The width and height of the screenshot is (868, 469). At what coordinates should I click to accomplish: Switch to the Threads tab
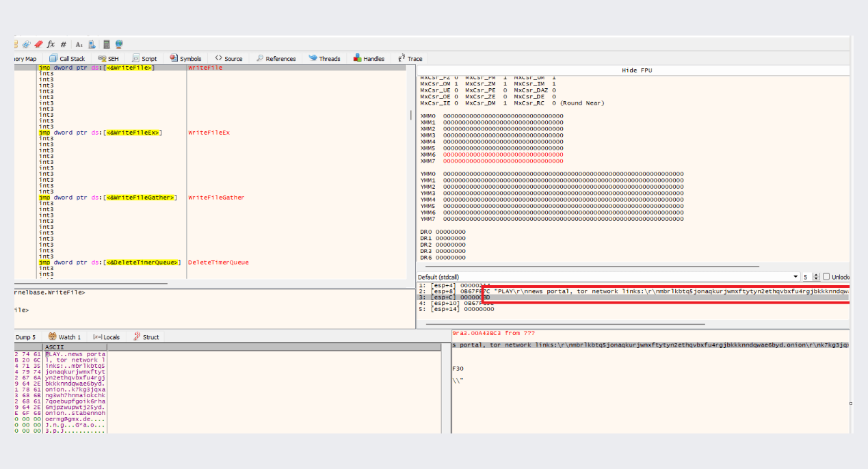tap(324, 59)
